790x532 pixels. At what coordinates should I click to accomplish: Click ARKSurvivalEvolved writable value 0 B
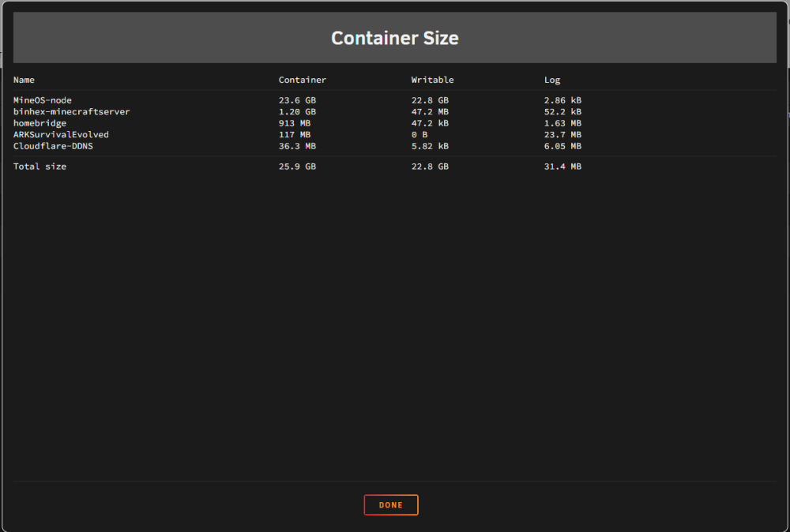(419, 134)
